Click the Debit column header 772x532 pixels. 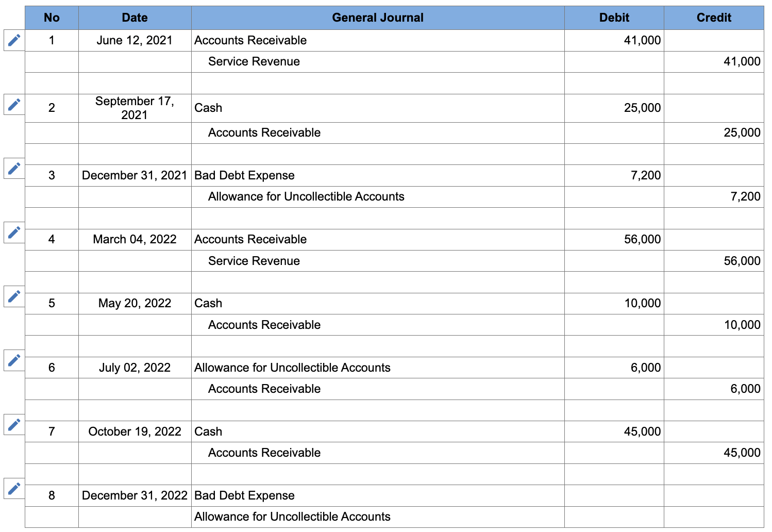tap(614, 17)
